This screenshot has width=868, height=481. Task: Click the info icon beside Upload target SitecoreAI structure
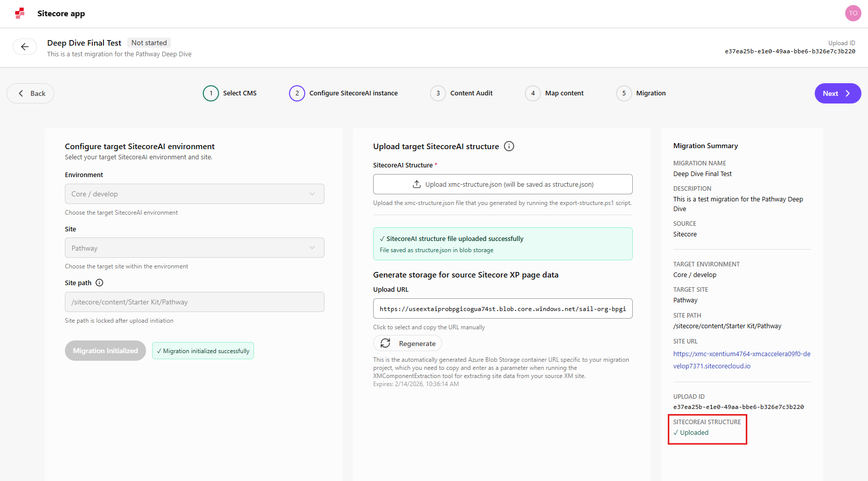(509, 146)
